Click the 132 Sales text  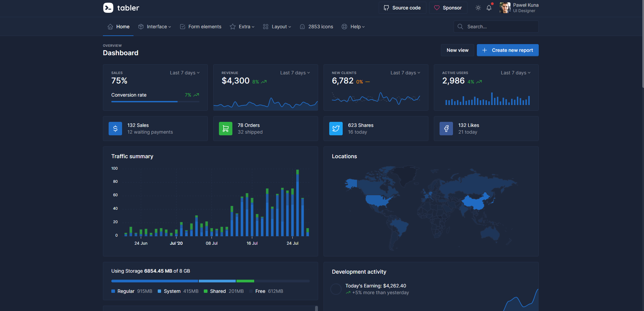coord(138,125)
